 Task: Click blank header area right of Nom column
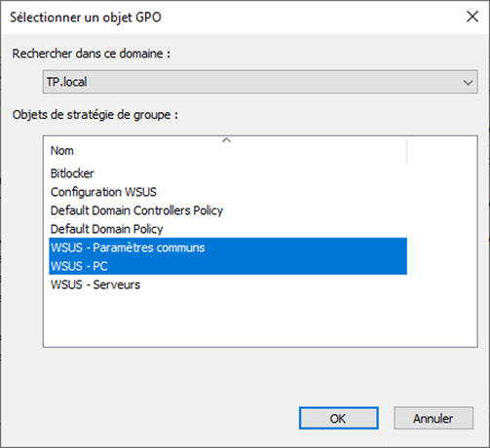(x=442, y=151)
